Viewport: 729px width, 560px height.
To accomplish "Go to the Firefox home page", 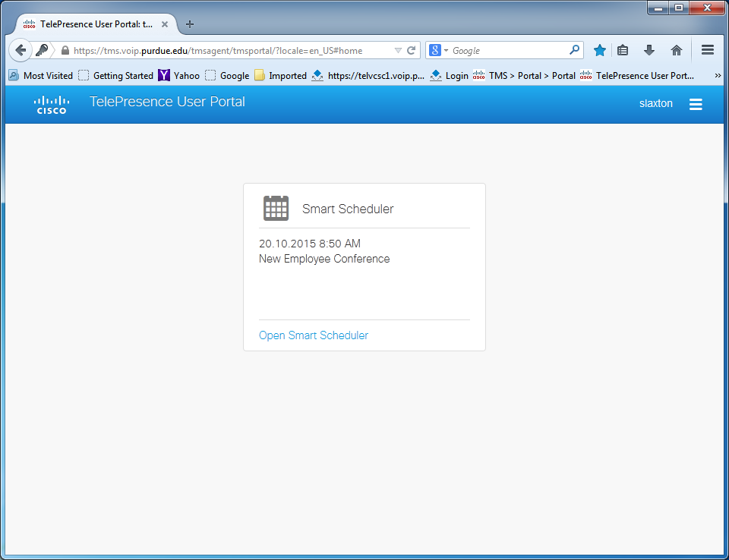I will [676, 50].
